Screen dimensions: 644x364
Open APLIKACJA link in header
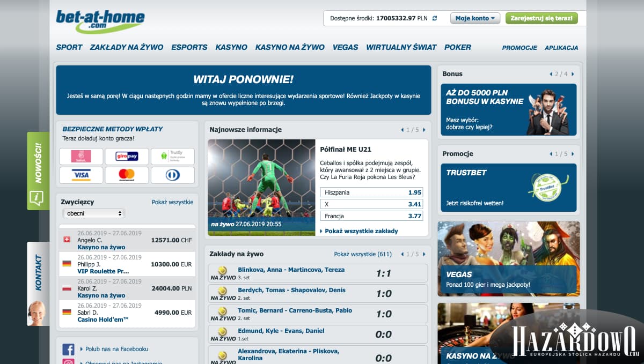561,48
